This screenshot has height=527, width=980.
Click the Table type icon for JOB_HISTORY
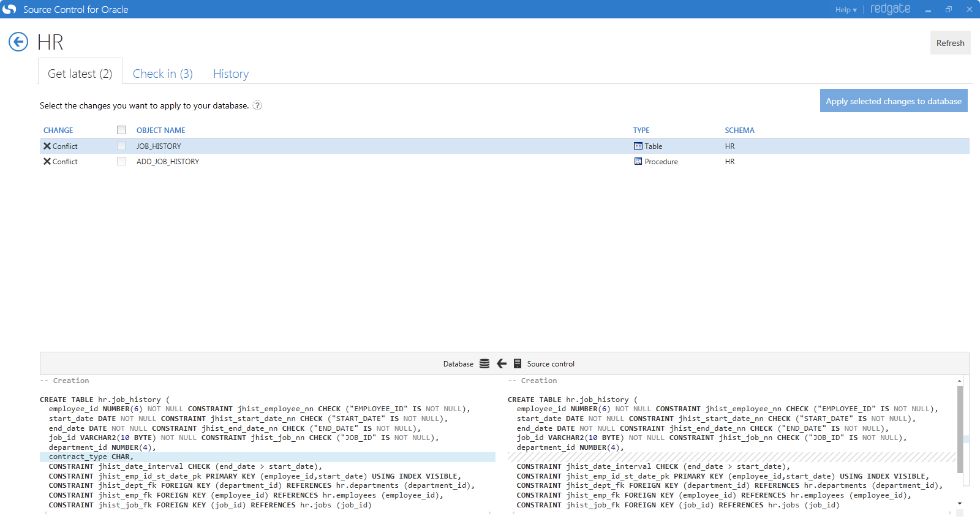638,146
